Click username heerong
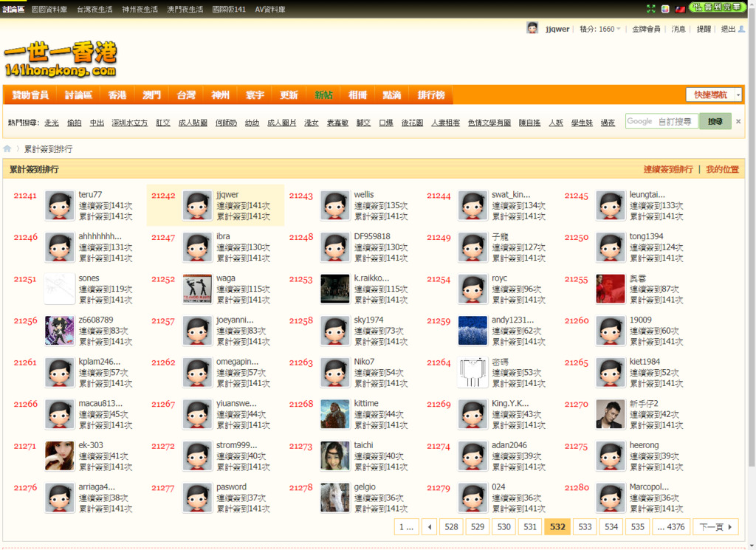 pos(644,445)
